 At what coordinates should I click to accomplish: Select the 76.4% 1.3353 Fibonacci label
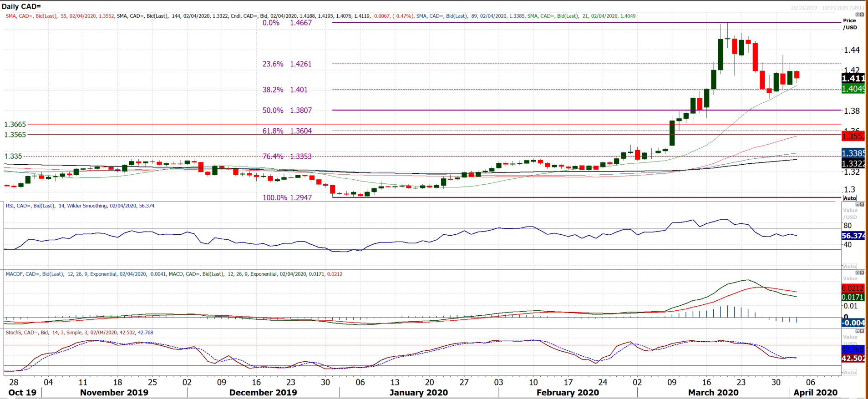(287, 157)
